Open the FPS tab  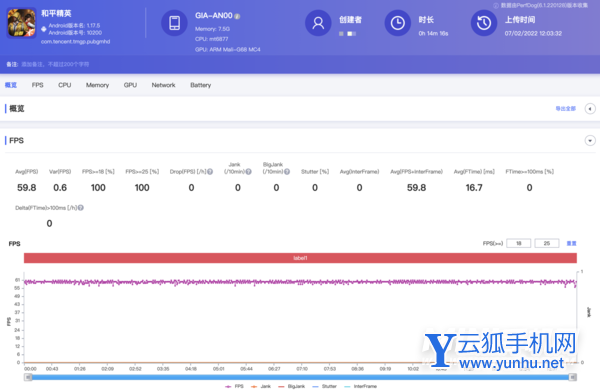(x=38, y=85)
